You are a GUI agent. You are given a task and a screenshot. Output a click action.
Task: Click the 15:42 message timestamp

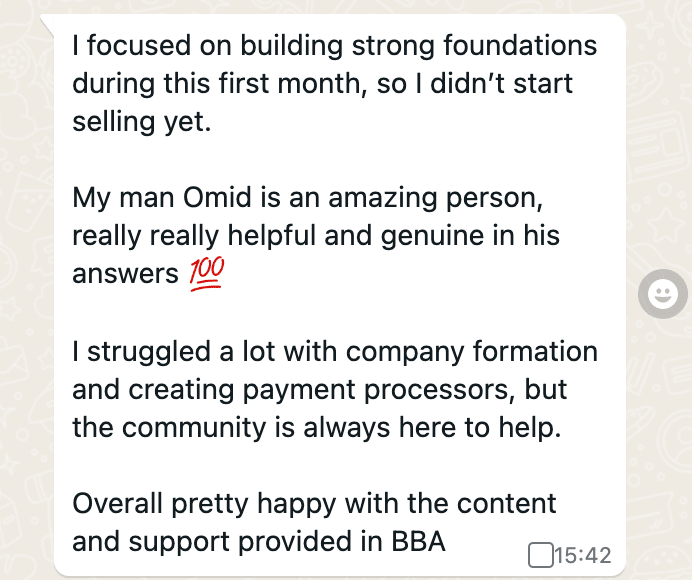[x=583, y=555]
